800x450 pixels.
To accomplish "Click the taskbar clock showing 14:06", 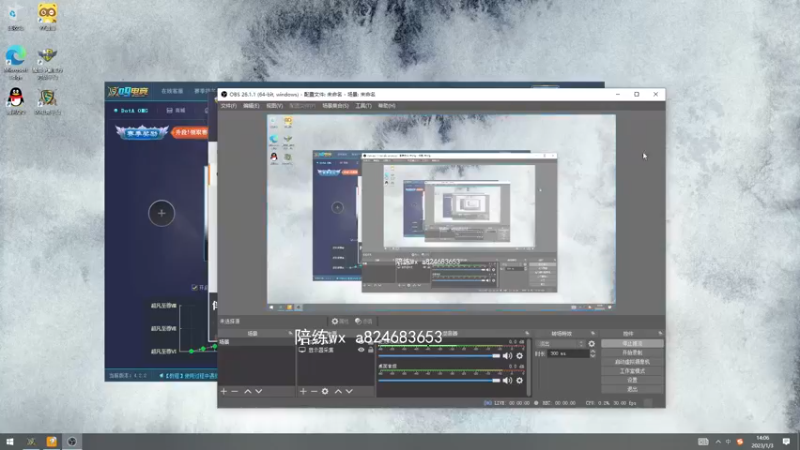I will point(762,442).
